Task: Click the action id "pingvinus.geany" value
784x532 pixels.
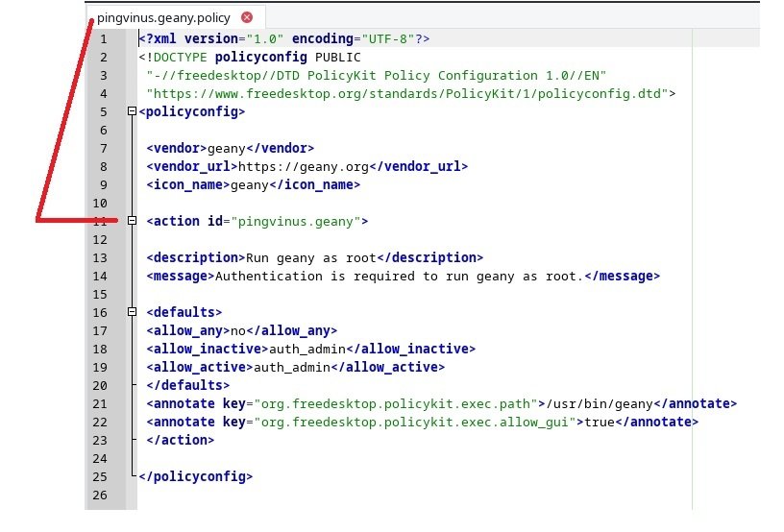Action: [296, 221]
